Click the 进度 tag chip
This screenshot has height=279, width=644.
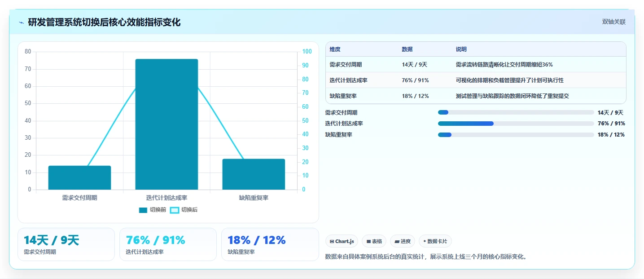pos(403,241)
